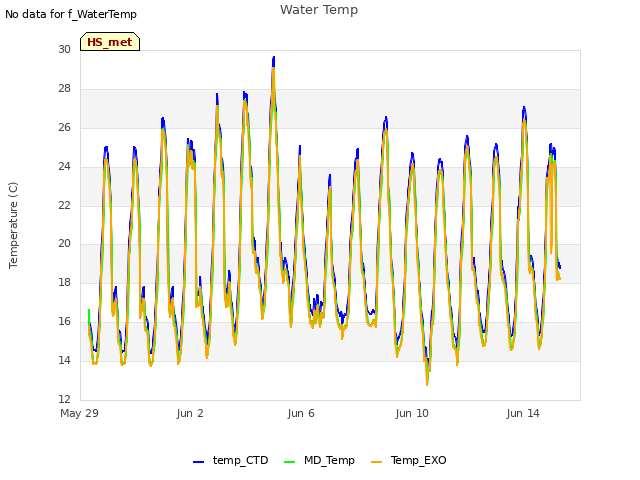Click the Temperature (C) axis label
The image size is (640, 480).
(13, 225)
